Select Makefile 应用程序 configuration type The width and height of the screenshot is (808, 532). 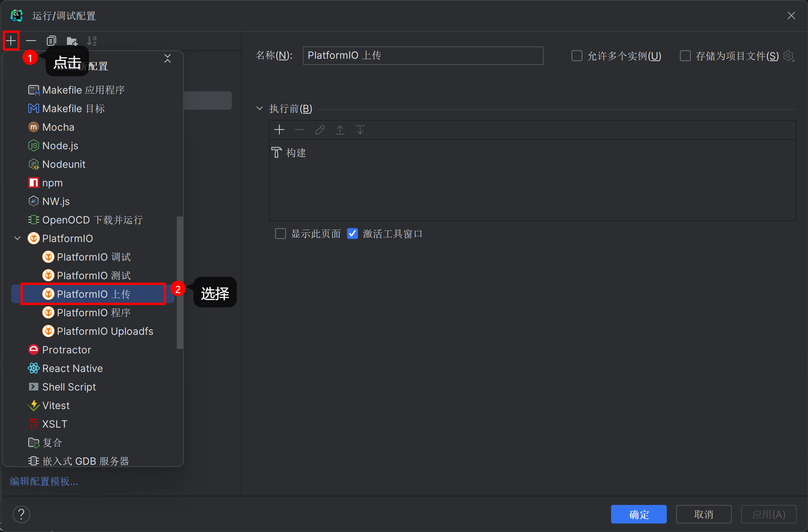93,90
